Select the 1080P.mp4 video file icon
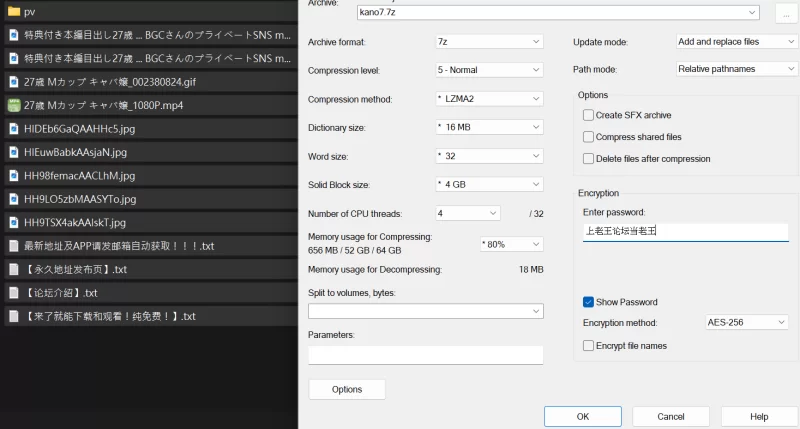The width and height of the screenshot is (800, 429). tap(14, 105)
